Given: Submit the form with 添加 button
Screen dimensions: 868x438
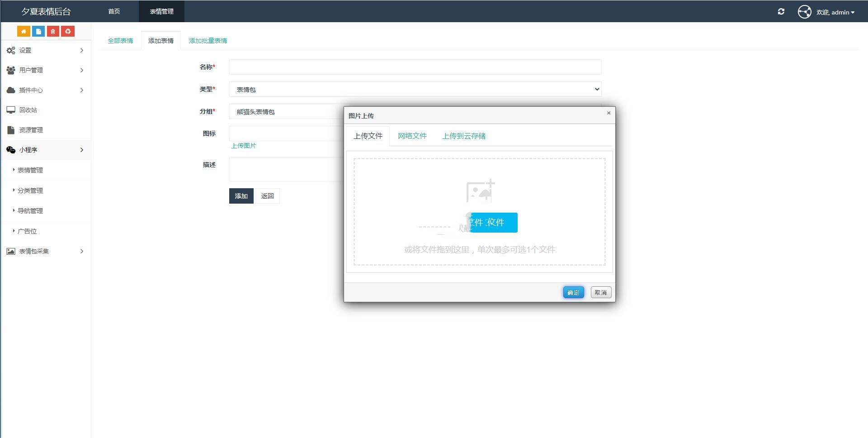Looking at the screenshot, I should 241,196.
